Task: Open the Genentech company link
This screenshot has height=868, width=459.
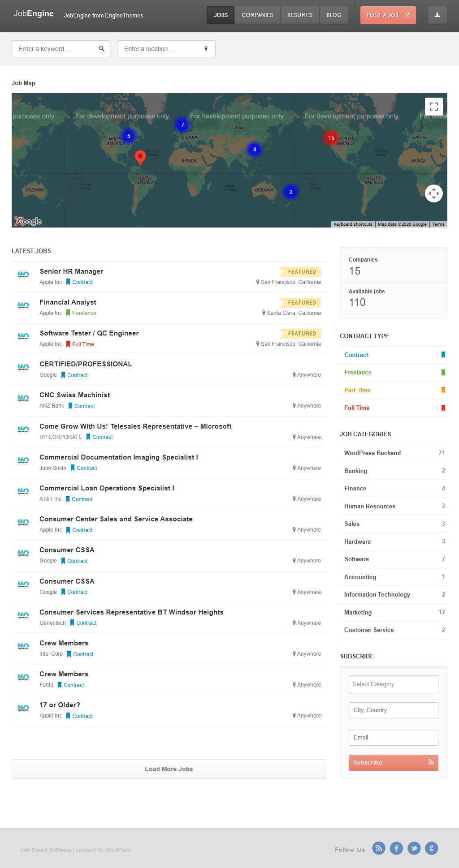Action: (52, 623)
